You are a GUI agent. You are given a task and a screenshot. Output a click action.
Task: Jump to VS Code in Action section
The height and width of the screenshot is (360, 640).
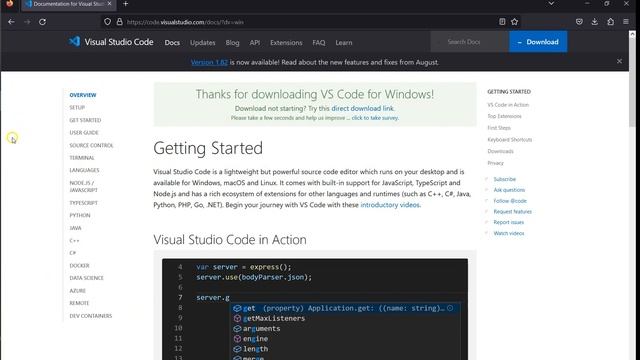(x=508, y=105)
